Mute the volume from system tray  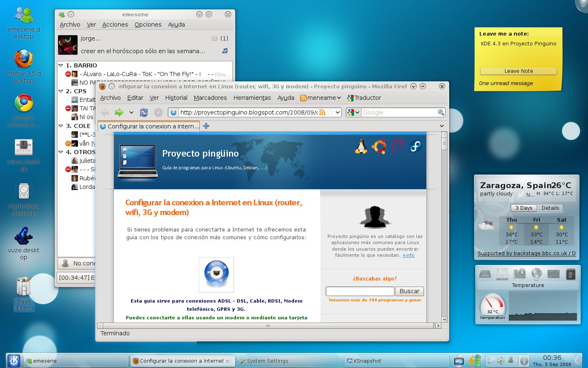tap(500, 361)
